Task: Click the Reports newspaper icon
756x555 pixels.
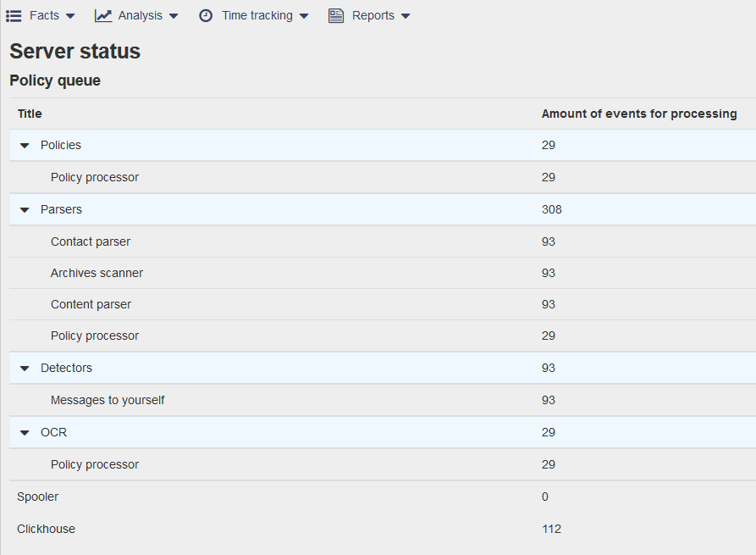Action: (336, 15)
